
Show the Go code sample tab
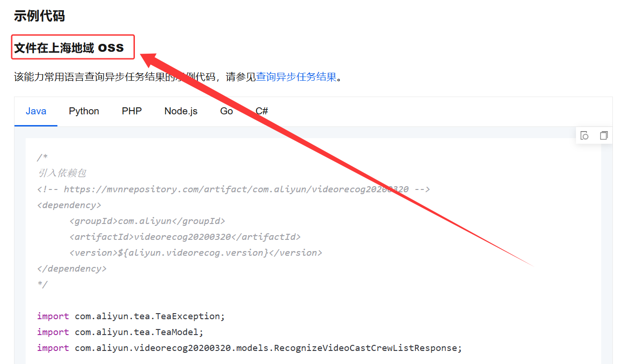coord(226,111)
